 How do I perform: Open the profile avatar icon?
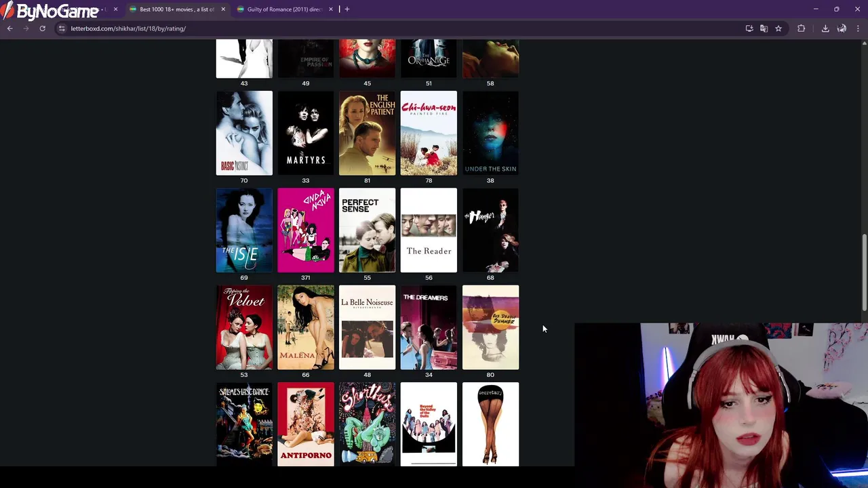tap(842, 28)
